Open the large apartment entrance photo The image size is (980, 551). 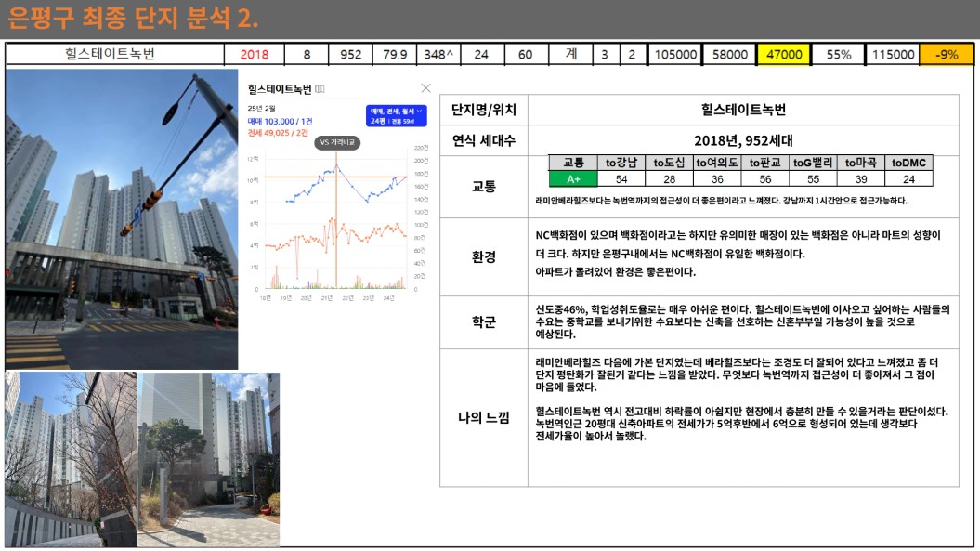(x=122, y=219)
